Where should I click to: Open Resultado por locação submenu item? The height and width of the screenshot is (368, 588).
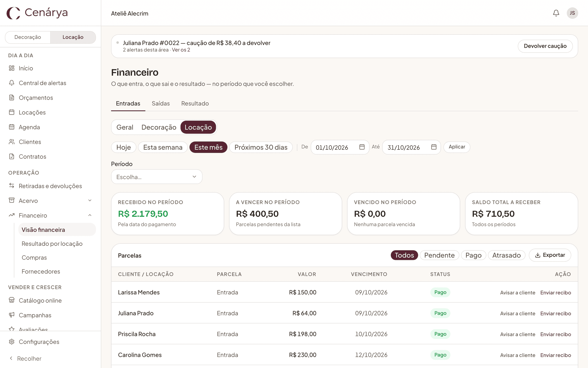click(52, 244)
